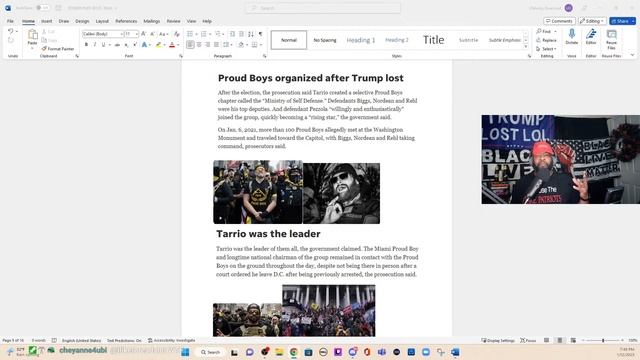
Task: Click the title bar Search box
Action: (323, 8)
